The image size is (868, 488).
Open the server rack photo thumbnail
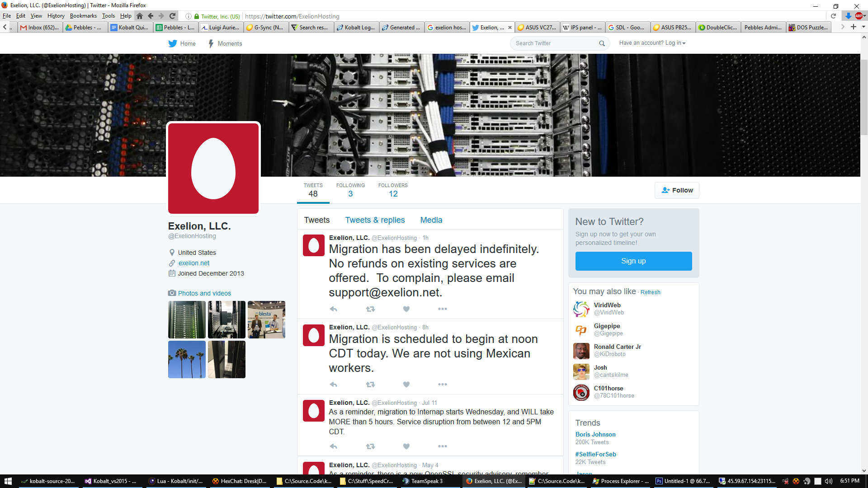(x=187, y=319)
